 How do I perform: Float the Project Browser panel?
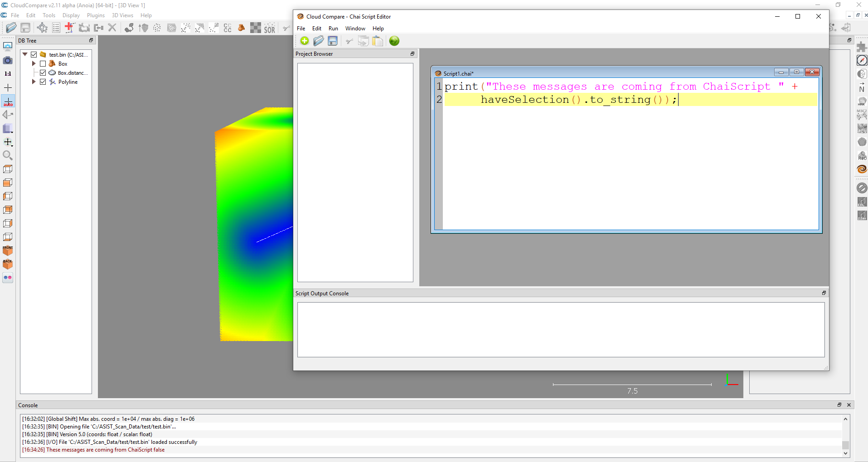412,54
